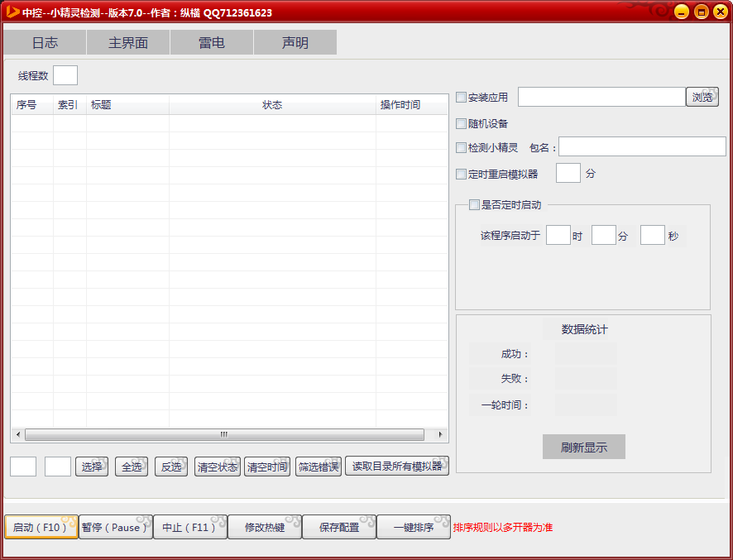733x560 pixels.
Task: Click the 反选 button
Action: tap(171, 467)
